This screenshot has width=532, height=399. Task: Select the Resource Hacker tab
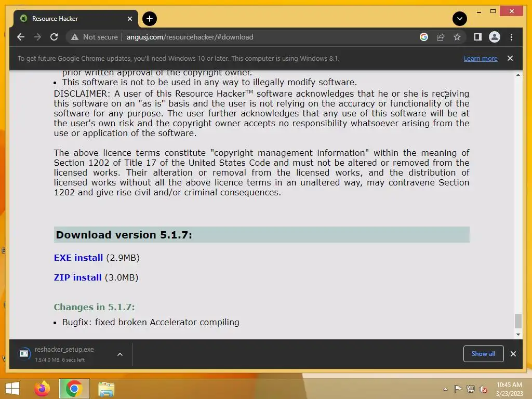(x=75, y=19)
